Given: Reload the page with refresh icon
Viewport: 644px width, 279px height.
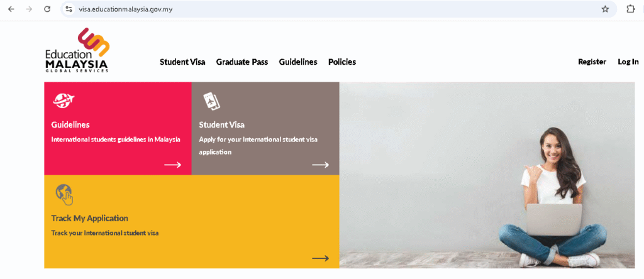Looking at the screenshot, I should pos(47,9).
